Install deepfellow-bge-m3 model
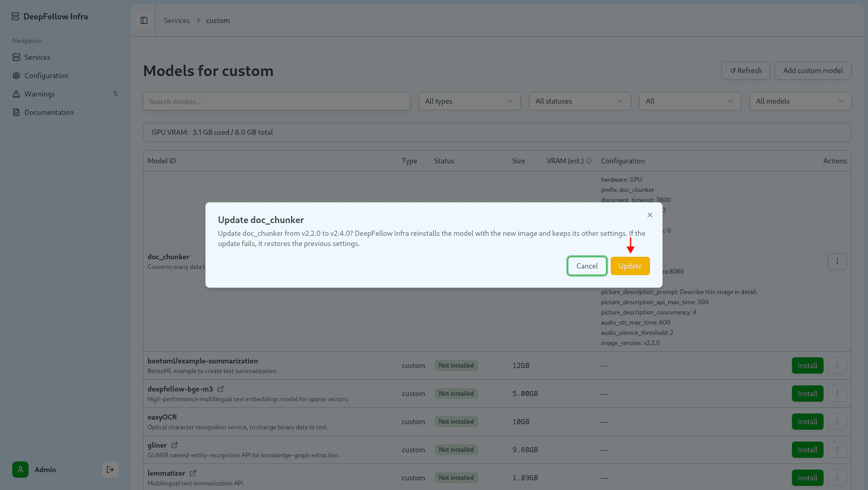This screenshot has height=490, width=868. (x=808, y=394)
